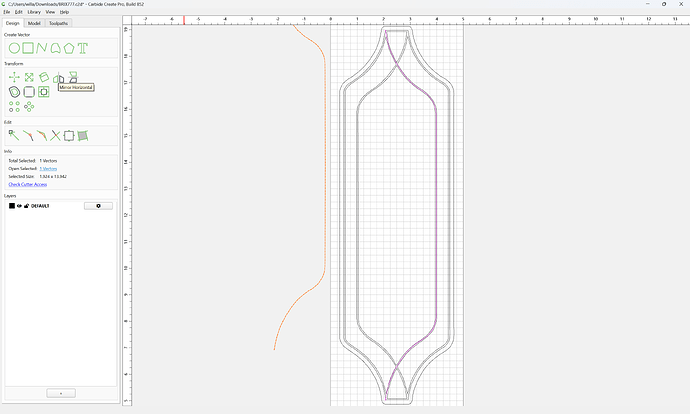The image size is (690, 414).
Task: Open the File menu
Action: [x=7, y=12]
